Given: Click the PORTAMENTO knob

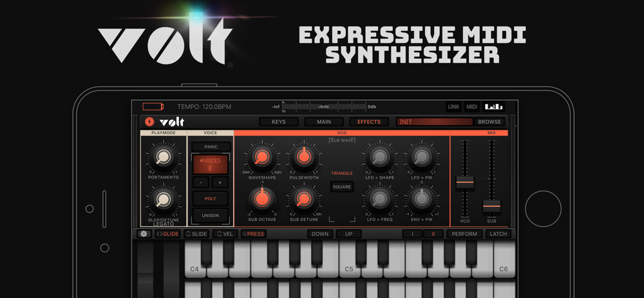Looking at the screenshot, I should coord(164,157).
